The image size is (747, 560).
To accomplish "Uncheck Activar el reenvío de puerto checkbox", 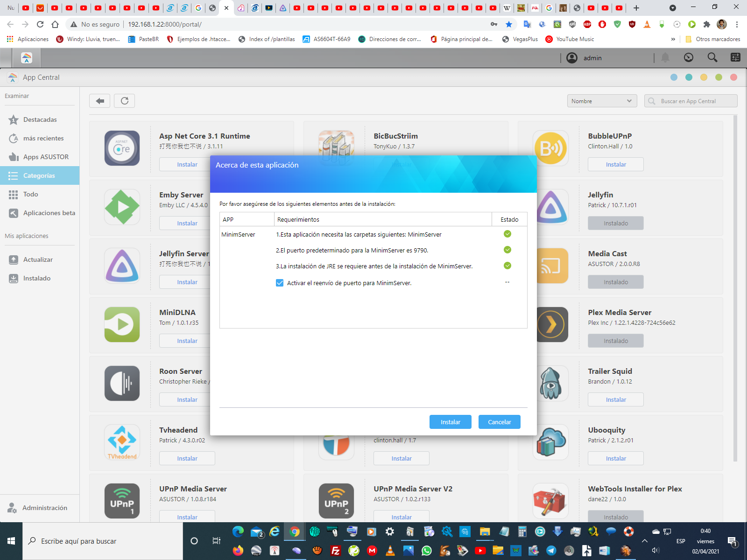I will coord(280,283).
